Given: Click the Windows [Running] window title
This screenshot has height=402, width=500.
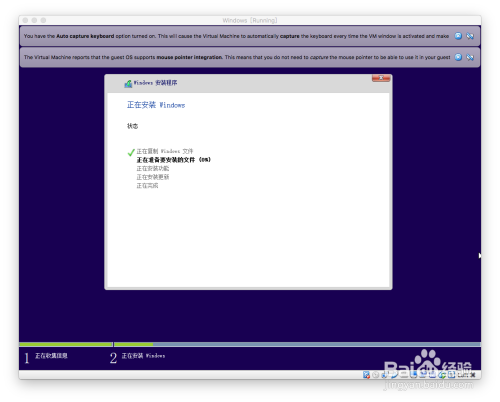Looking at the screenshot, I should (250, 20).
